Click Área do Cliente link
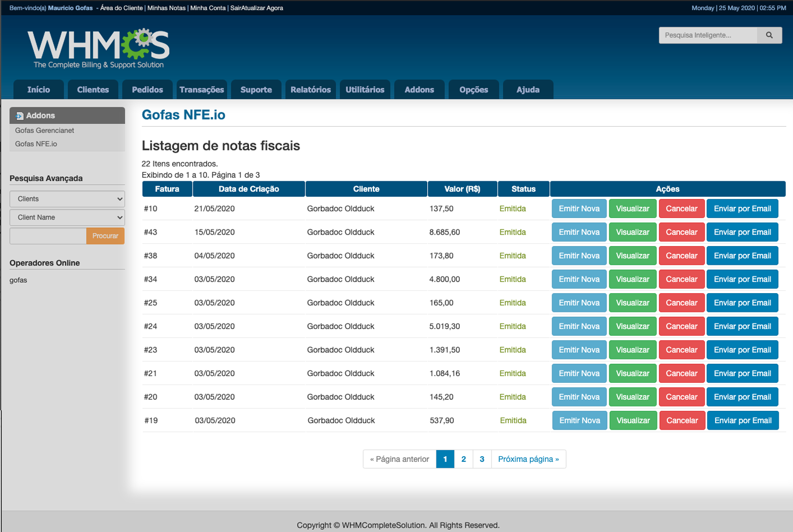 click(x=121, y=8)
